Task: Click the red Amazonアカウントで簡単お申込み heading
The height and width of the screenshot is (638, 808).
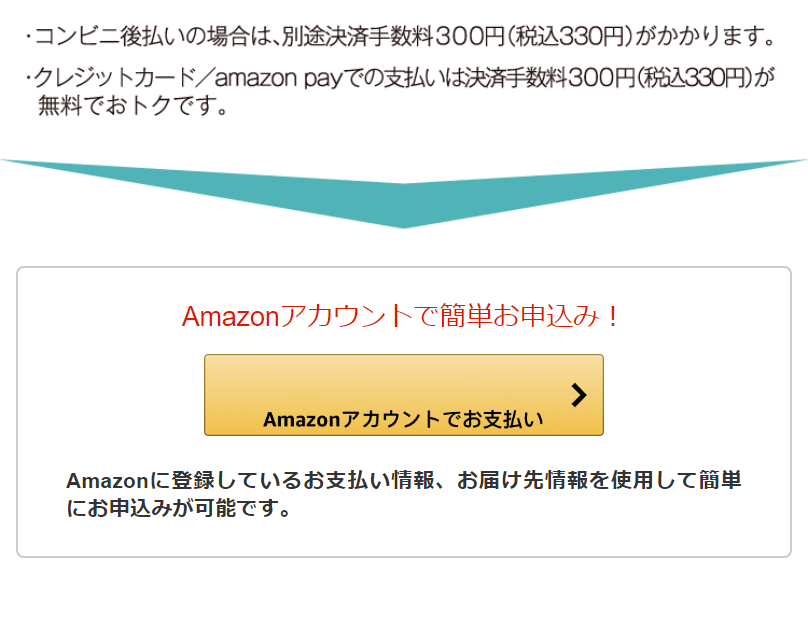Action: (402, 317)
